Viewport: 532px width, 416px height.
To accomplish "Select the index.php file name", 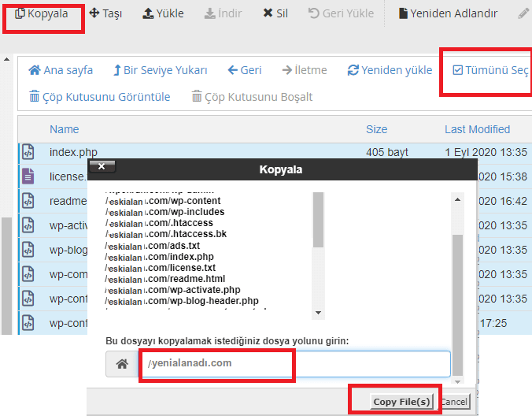I will coord(73,152).
